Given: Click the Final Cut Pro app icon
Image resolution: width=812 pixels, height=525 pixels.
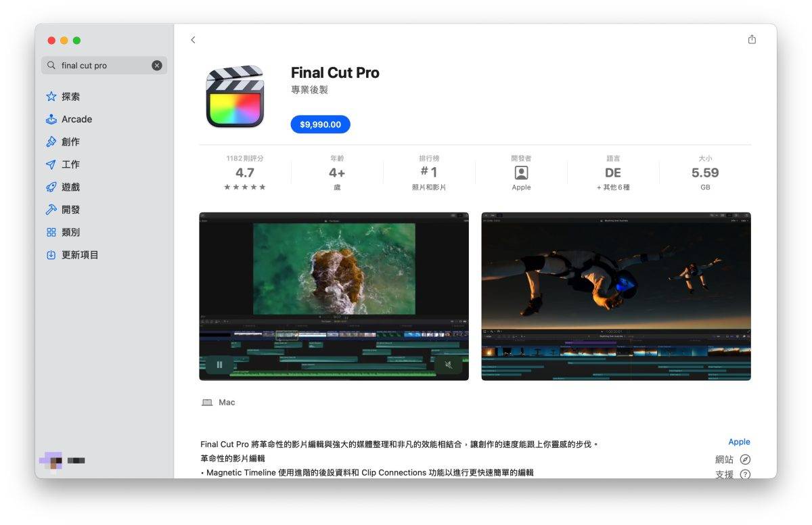Looking at the screenshot, I should coord(235,96).
